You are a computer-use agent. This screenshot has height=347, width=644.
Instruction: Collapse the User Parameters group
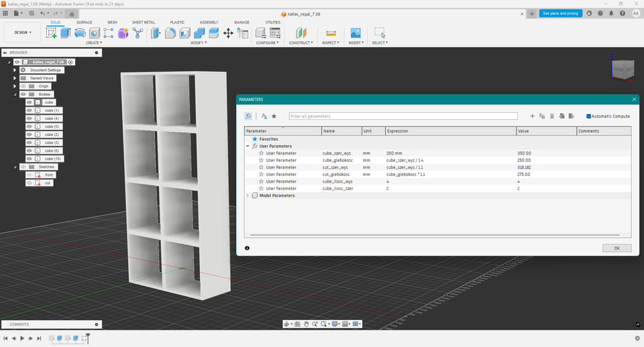[248, 146]
